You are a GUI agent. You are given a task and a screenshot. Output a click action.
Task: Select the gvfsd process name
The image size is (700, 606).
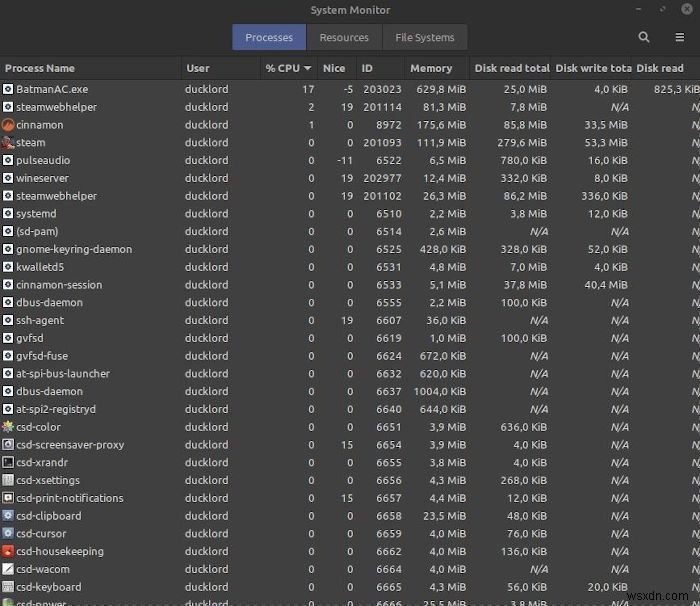(x=30, y=338)
